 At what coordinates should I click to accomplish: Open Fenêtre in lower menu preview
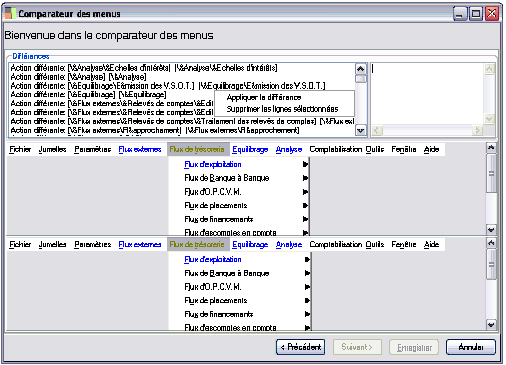(404, 244)
